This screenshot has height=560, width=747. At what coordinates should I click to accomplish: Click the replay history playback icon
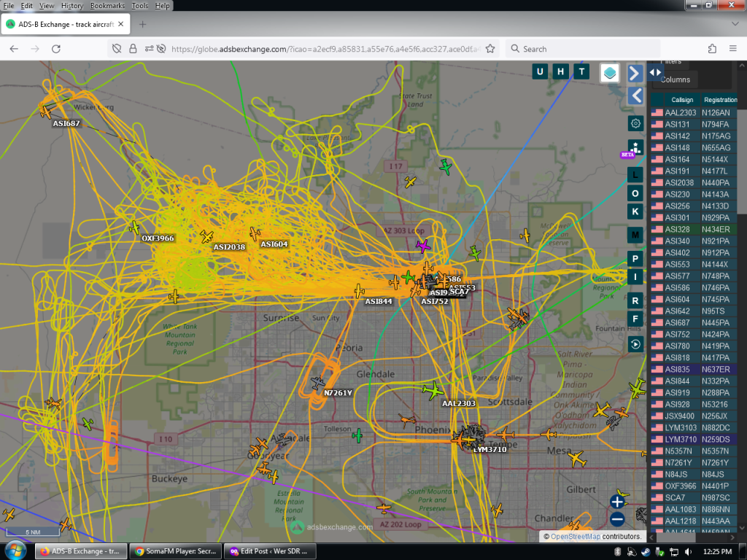tap(635, 344)
